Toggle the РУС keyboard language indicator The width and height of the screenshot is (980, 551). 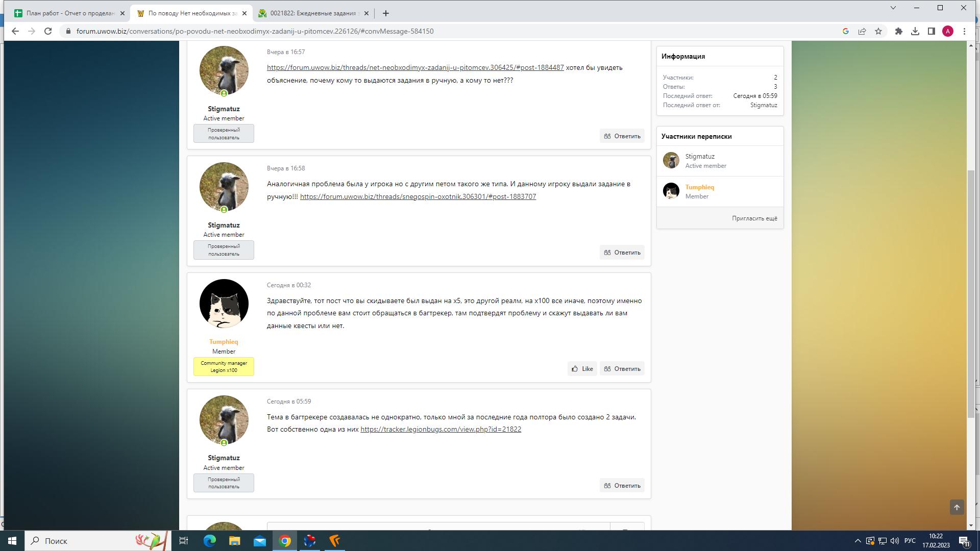(910, 541)
